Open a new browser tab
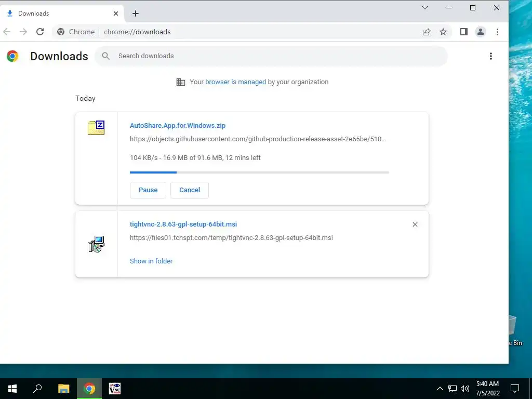 136,14
